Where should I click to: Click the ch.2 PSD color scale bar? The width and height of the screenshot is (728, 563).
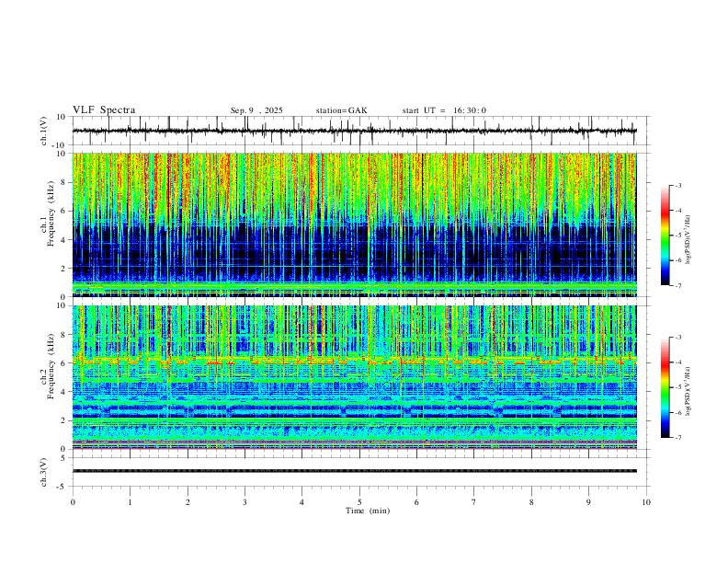tap(665, 387)
